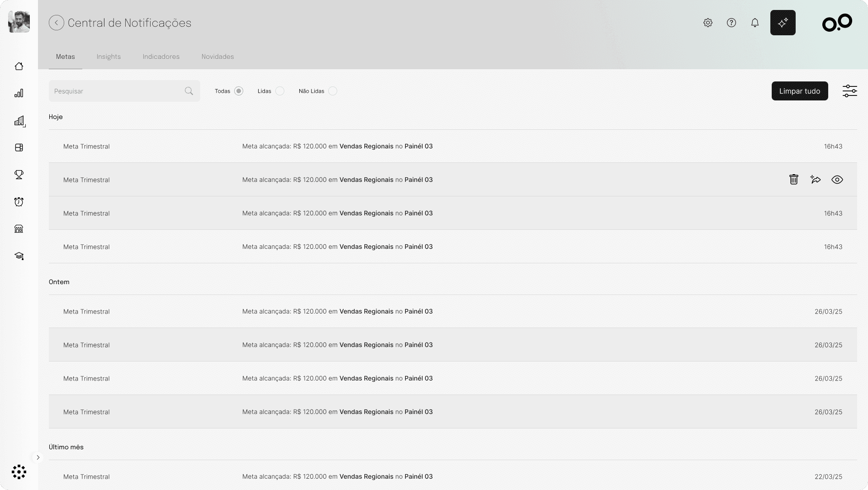Image resolution: width=868 pixels, height=490 pixels.
Task: Switch to the Indicadores tab
Action: (161, 57)
